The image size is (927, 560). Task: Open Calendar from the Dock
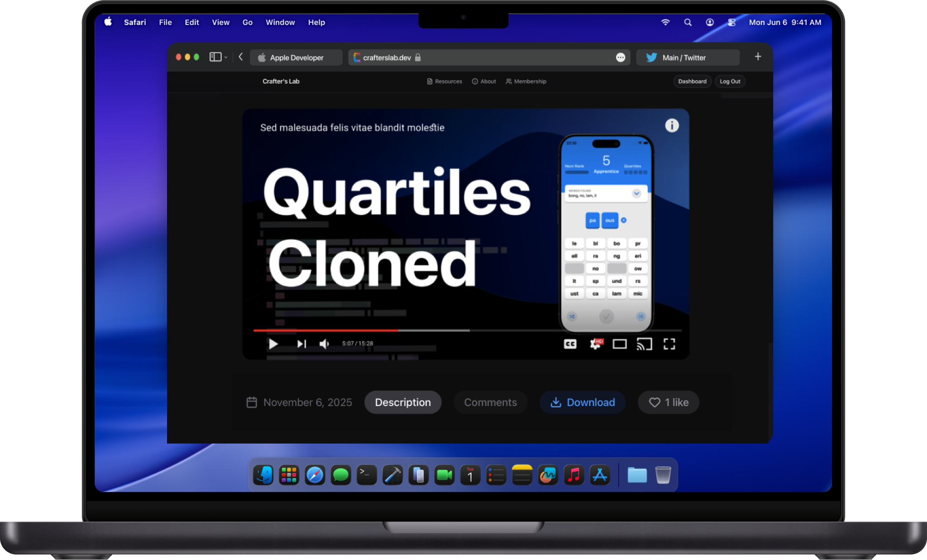coord(470,475)
